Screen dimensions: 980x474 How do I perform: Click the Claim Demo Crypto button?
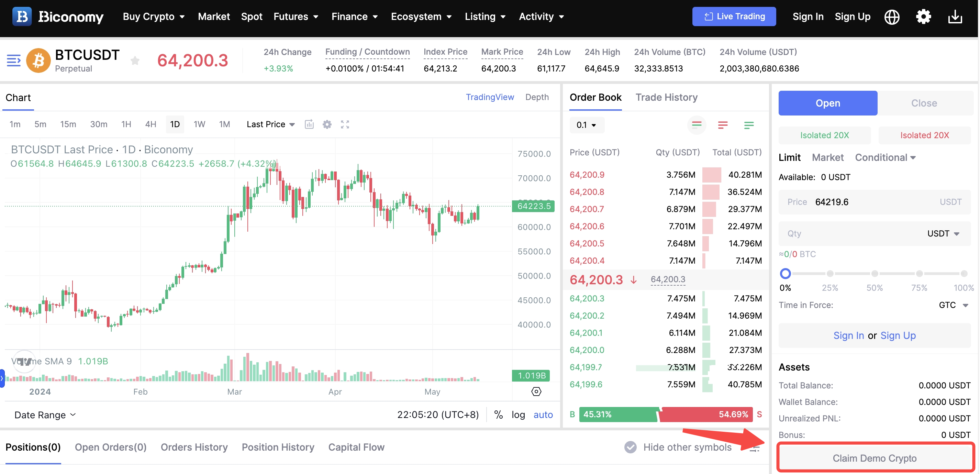coord(874,458)
